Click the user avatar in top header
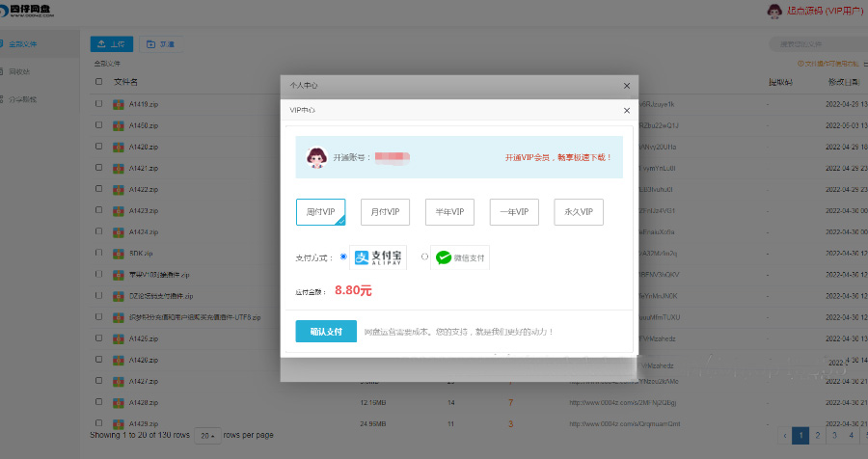This screenshot has height=459, width=868. tap(773, 11)
